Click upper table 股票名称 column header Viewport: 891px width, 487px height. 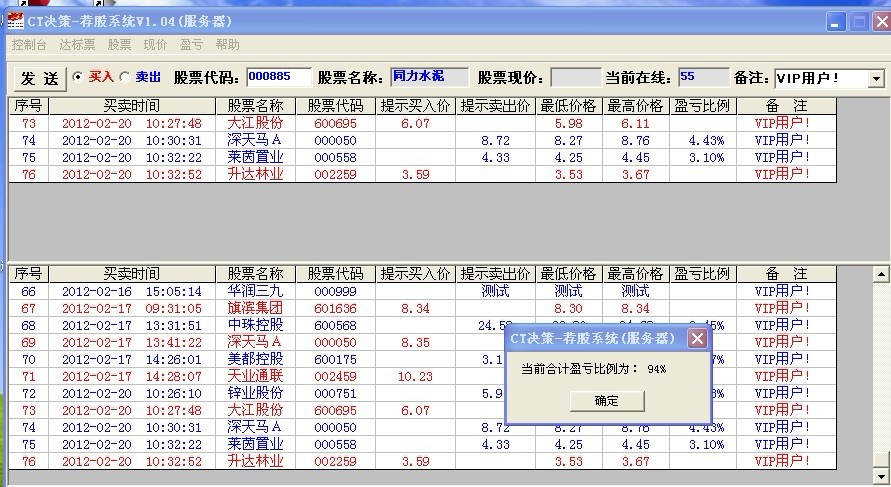click(256, 106)
